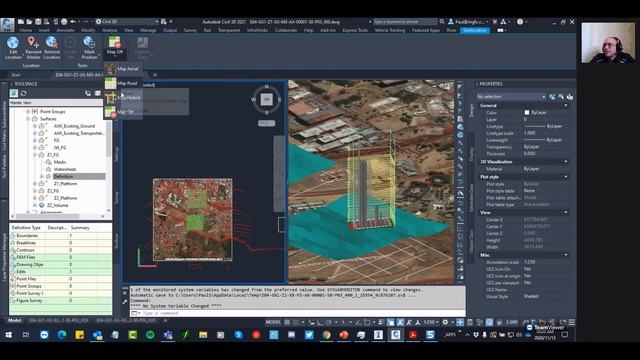
Task: Open the Home ribbon tab
Action: coord(25,30)
